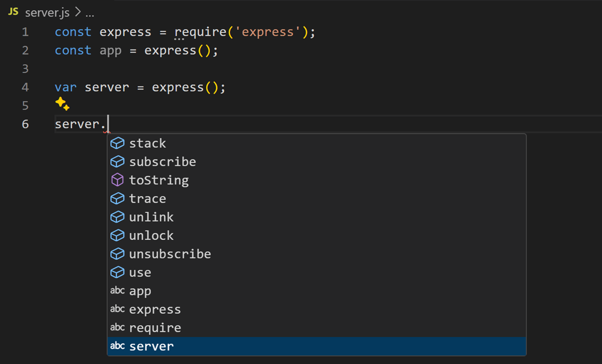The image size is (602, 364).
Task: Click the JS file icon in the breadcrumb bar
Action: click(13, 12)
